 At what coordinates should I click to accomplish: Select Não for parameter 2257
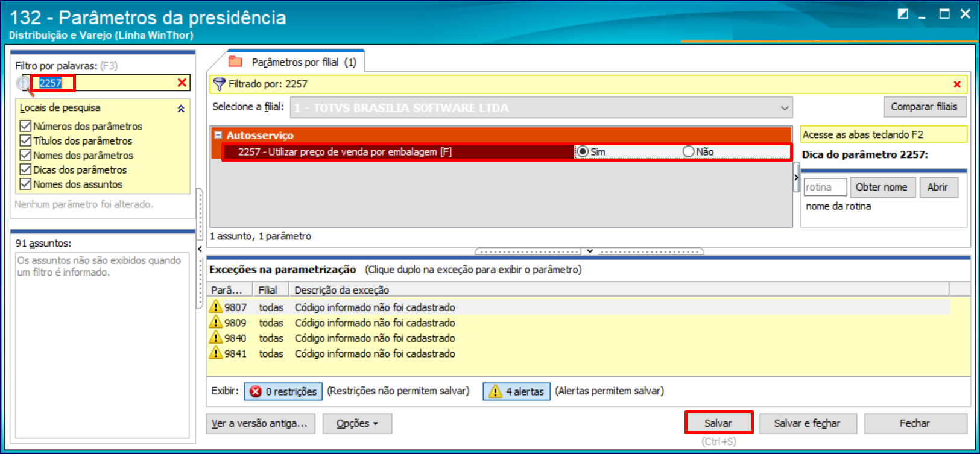(x=688, y=152)
